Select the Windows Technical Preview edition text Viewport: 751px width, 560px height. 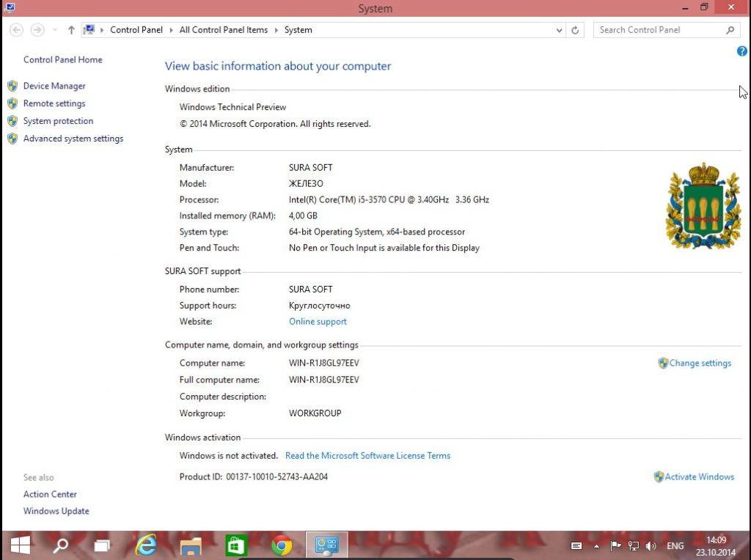(232, 107)
